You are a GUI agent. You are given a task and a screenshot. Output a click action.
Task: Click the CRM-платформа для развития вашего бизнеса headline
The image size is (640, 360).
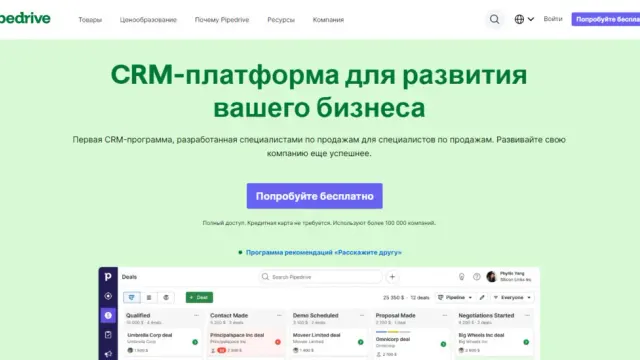(x=319, y=91)
